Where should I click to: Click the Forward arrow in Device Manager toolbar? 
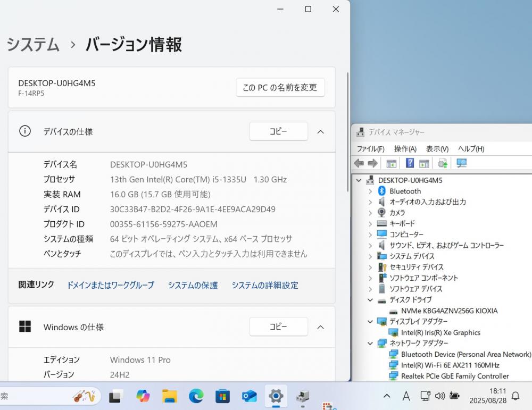(x=372, y=163)
